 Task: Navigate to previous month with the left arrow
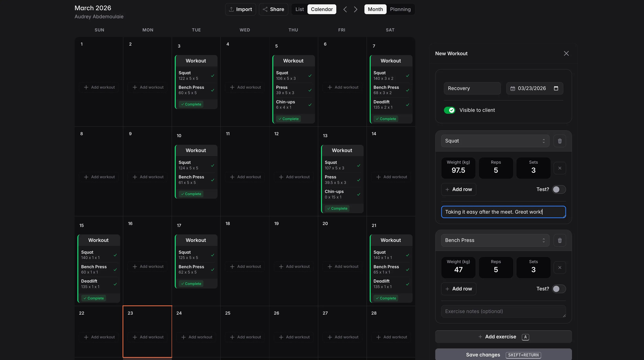[345, 9]
